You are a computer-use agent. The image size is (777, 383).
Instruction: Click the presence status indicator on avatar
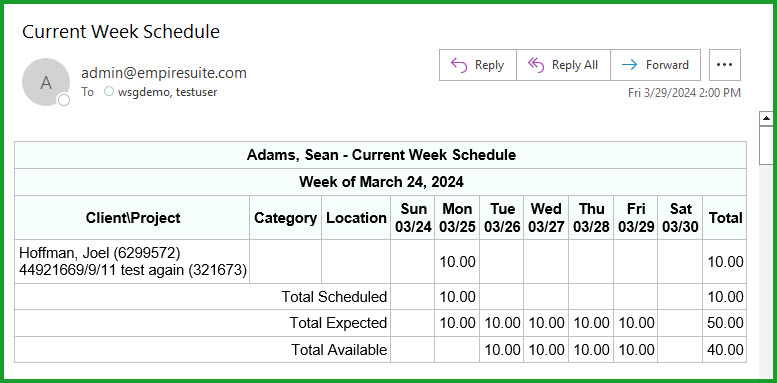click(63, 101)
